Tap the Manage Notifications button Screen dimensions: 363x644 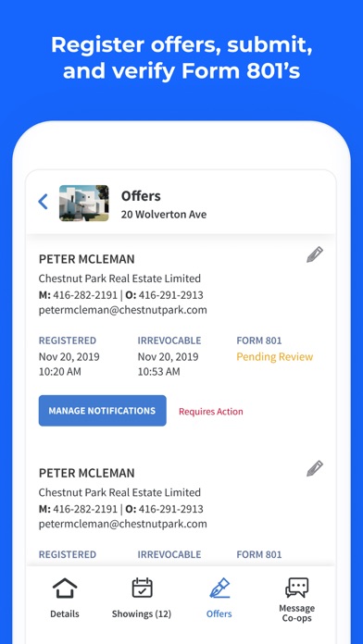click(103, 411)
